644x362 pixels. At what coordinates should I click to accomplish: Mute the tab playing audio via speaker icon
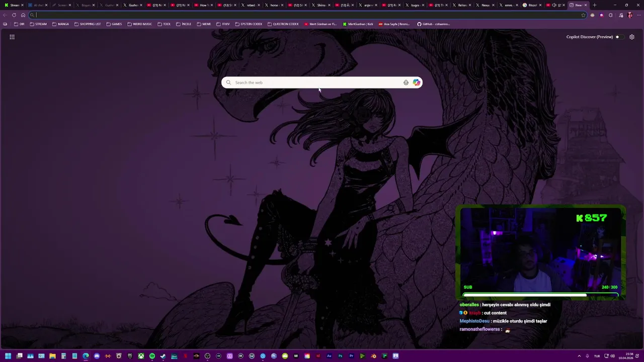[x=554, y=5]
